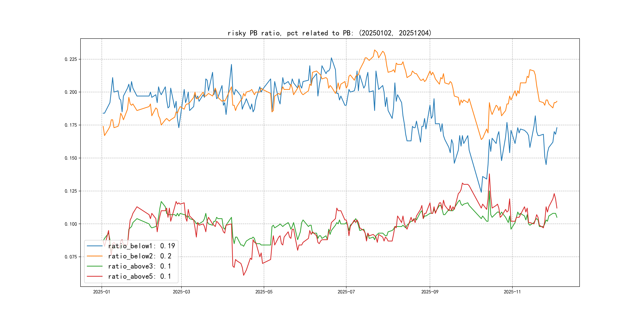Select the 'ratio_above5: 0.1' legend label
Image resolution: width=644 pixels, height=322 pixels.
[x=140, y=276]
